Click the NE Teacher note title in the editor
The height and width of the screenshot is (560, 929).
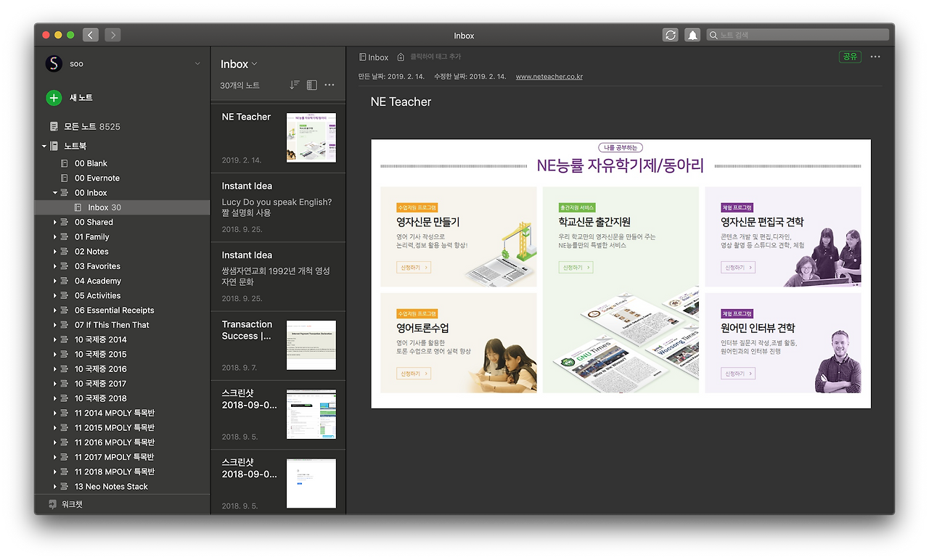(x=401, y=102)
